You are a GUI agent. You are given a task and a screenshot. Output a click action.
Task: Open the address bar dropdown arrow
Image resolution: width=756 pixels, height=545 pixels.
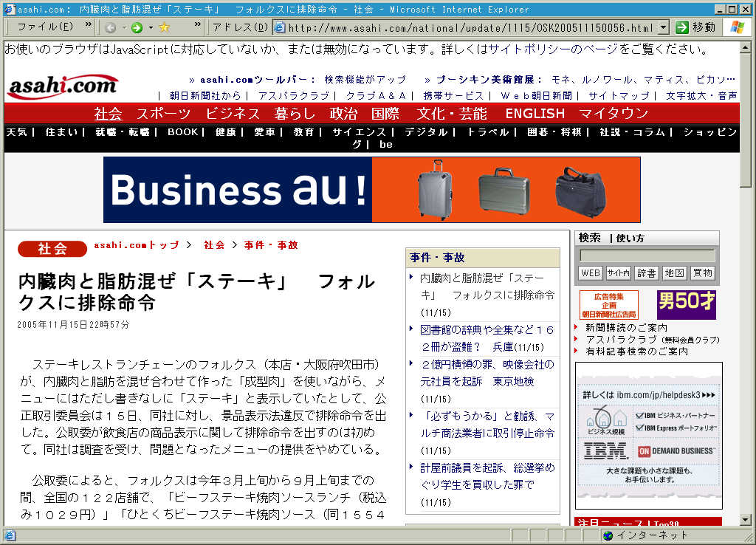coord(664,27)
